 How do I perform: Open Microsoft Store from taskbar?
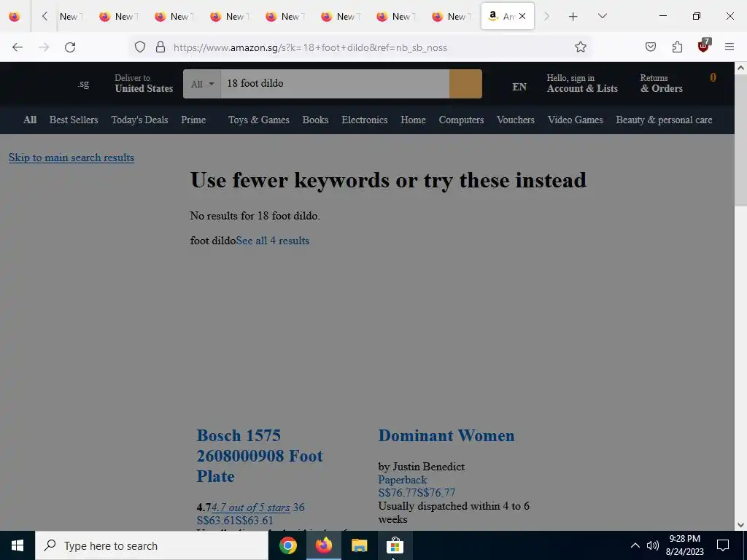pos(395,545)
